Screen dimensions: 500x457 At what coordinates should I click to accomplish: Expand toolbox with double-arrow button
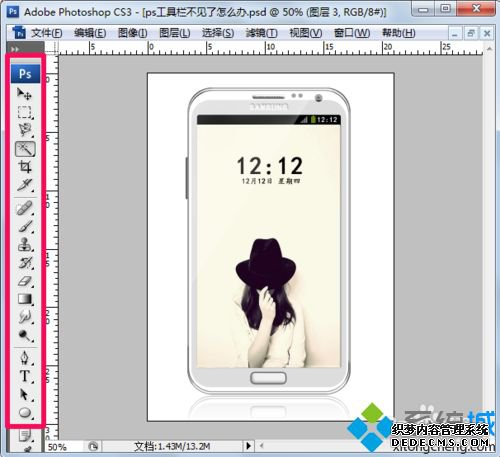14,49
